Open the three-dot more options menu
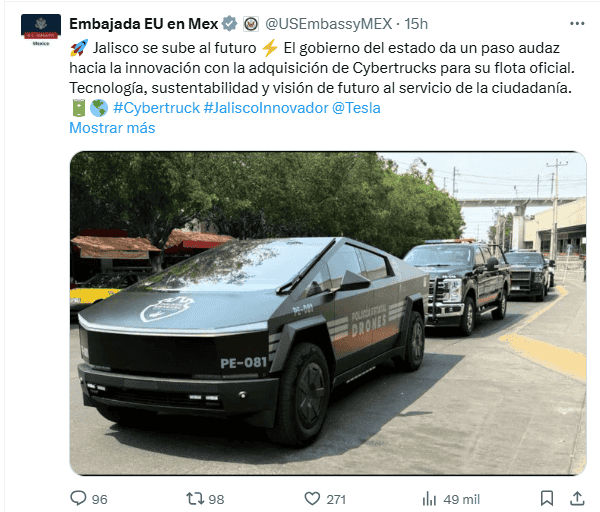Viewport: 600px width, 512px height. [577, 24]
